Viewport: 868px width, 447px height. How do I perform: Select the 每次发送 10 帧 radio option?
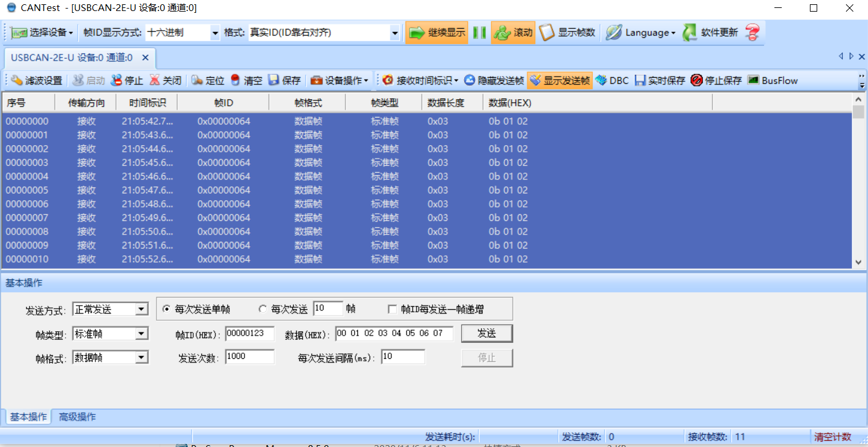(262, 309)
